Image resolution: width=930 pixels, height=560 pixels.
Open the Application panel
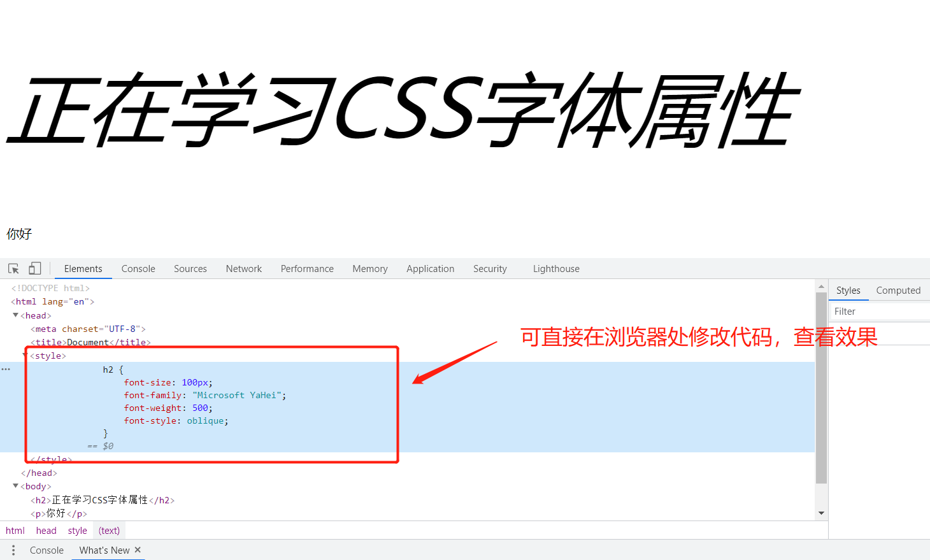[430, 268]
